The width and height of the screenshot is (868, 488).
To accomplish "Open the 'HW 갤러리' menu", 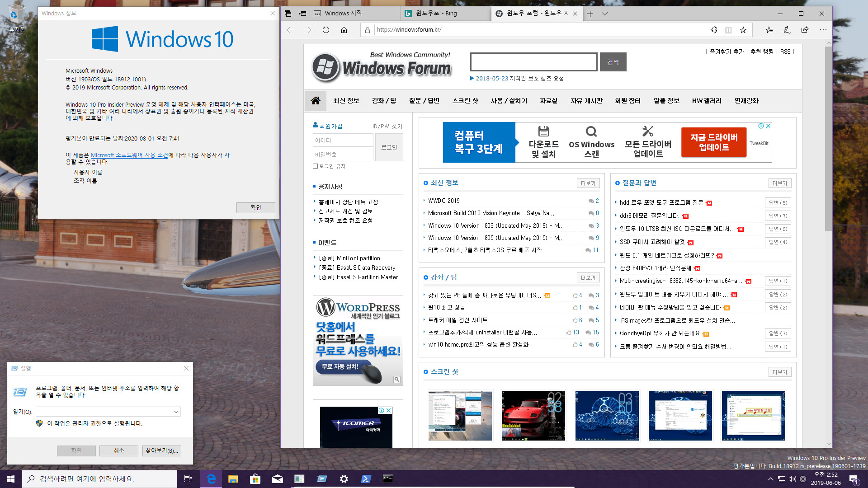I will click(x=707, y=101).
